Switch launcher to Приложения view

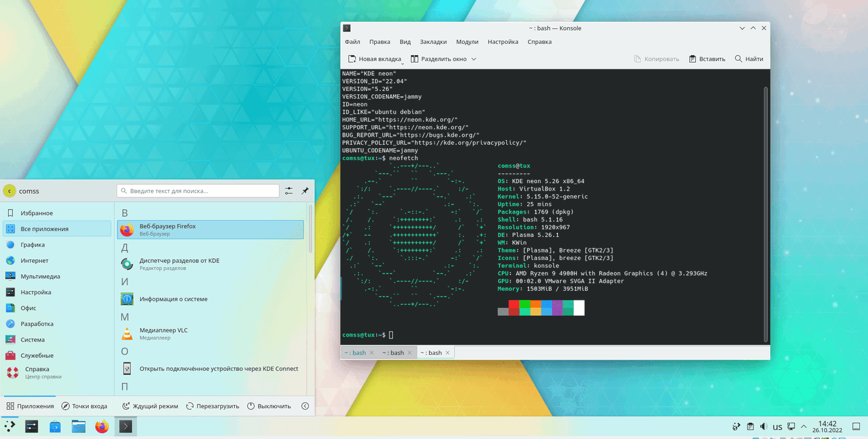(x=30, y=406)
